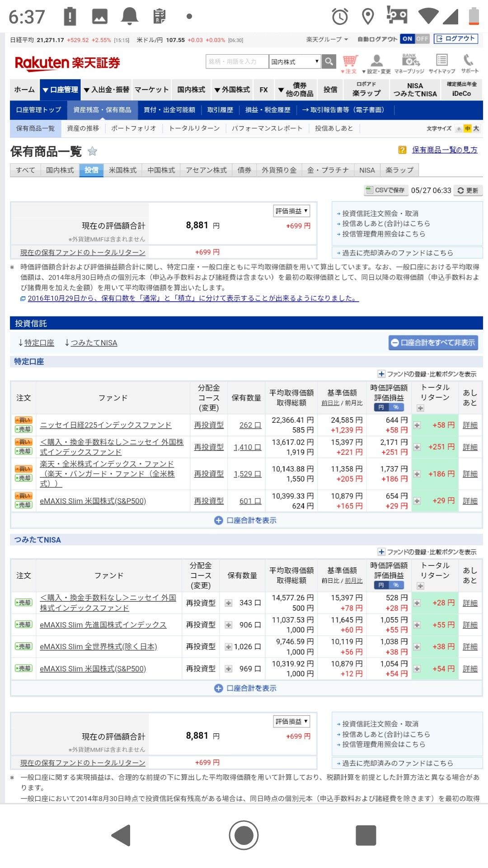Click the ログアウト button

click(x=455, y=39)
